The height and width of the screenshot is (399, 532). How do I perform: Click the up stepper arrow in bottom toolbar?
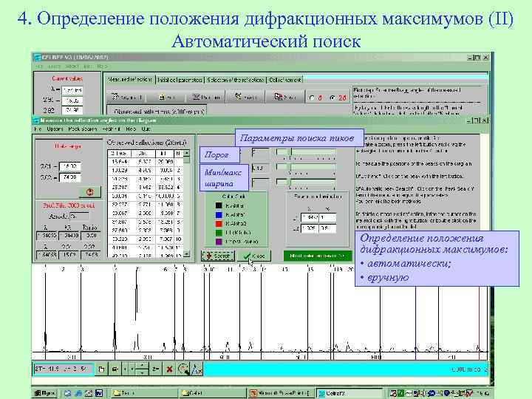[142, 366]
